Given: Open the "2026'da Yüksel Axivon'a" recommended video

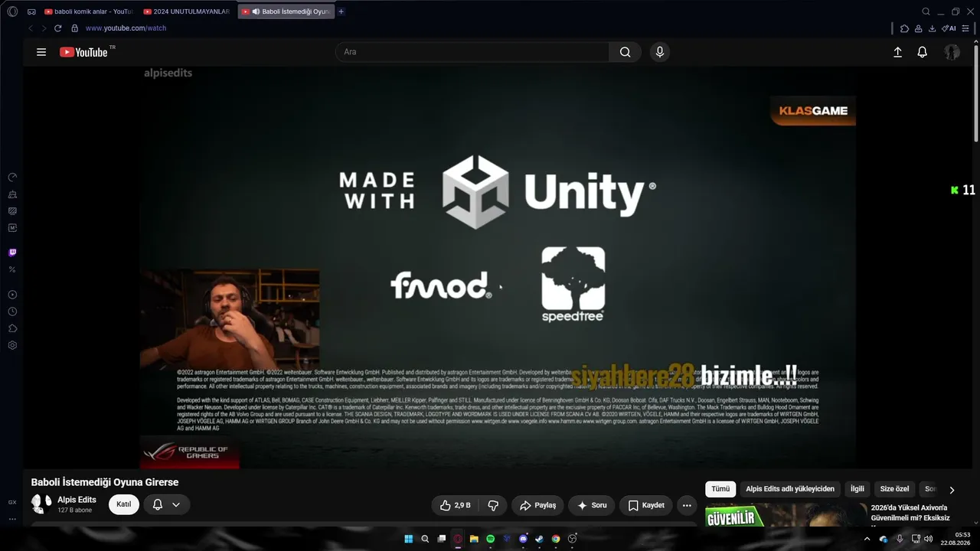Looking at the screenshot, I should 910,513.
